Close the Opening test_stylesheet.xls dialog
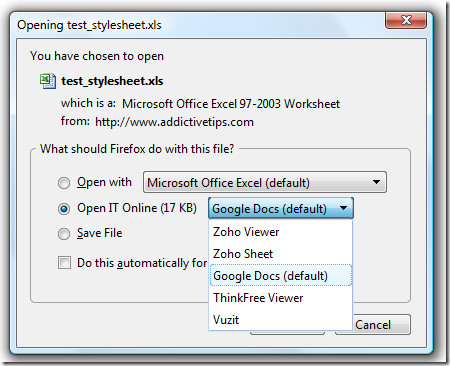The image size is (450, 366). [x=406, y=20]
